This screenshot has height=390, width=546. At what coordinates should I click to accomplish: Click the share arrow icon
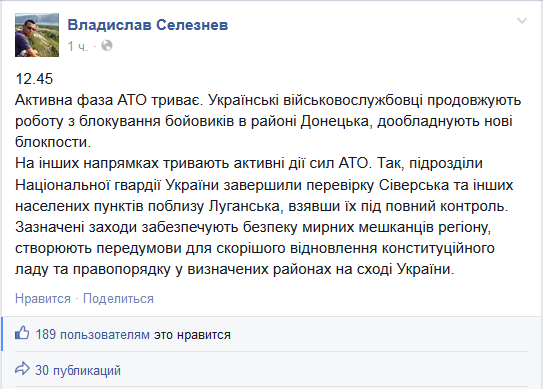tap(22, 369)
